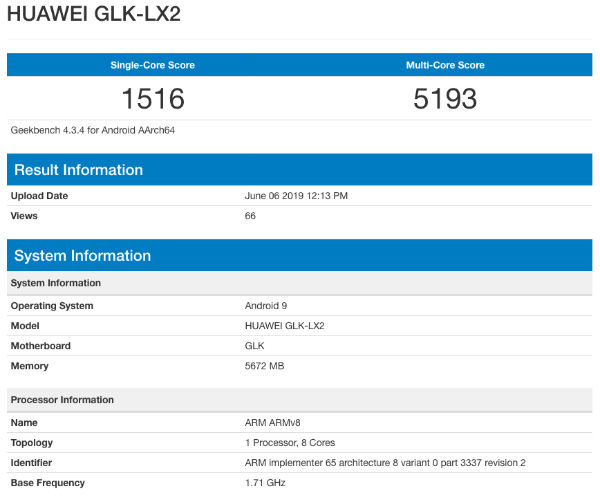Click the base frequency value 1.71 GHz
Image resolution: width=600 pixels, height=500 pixels.
(x=265, y=483)
